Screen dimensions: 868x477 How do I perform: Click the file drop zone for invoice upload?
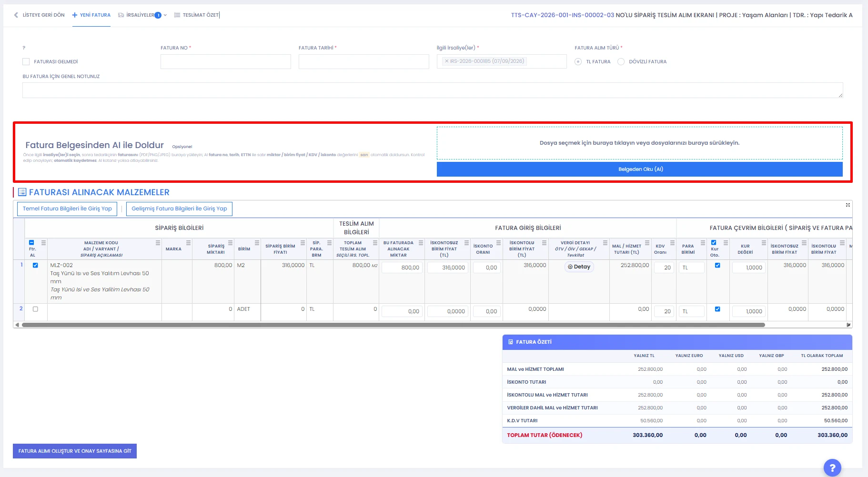[640, 143]
